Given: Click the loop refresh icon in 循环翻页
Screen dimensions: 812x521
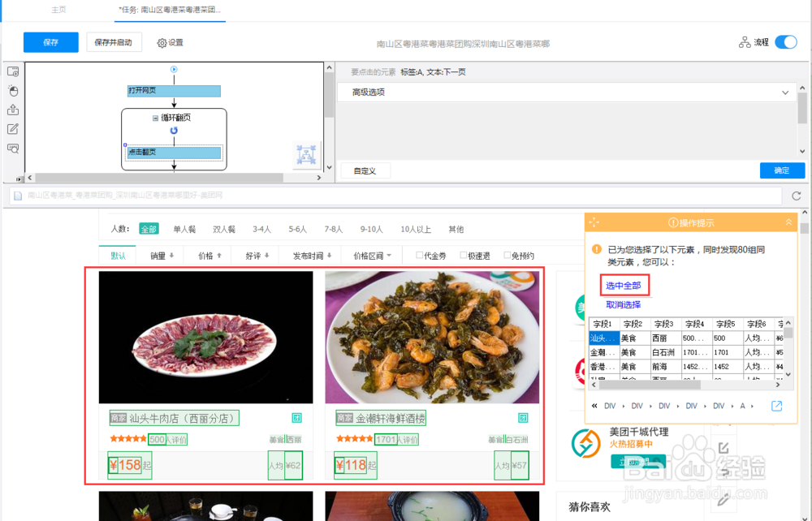Looking at the screenshot, I should 174,131.
